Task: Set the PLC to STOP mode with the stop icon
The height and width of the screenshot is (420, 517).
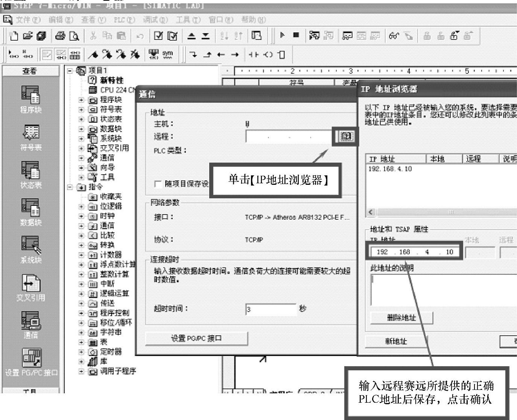Action: coord(296,35)
